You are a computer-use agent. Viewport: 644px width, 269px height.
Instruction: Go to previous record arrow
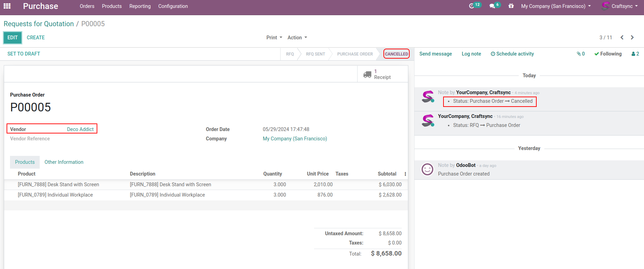(x=622, y=38)
